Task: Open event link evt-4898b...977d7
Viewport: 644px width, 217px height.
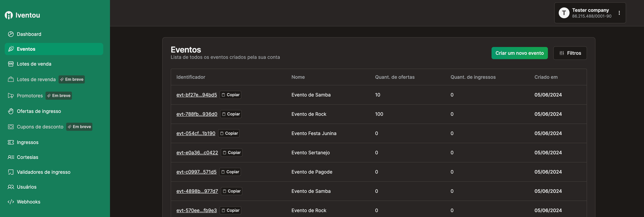Action: tap(197, 191)
